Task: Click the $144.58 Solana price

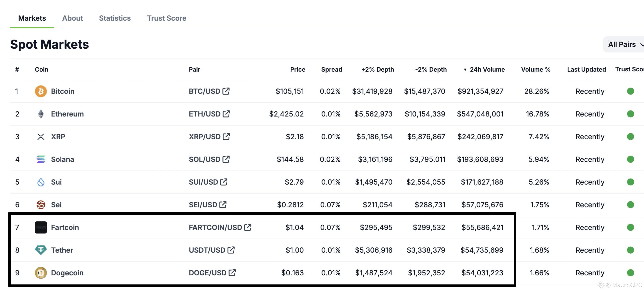Action: point(290,159)
